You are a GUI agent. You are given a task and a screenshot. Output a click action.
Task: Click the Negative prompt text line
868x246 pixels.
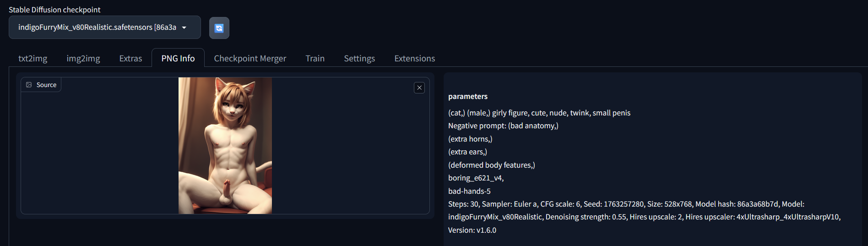pyautogui.click(x=503, y=126)
